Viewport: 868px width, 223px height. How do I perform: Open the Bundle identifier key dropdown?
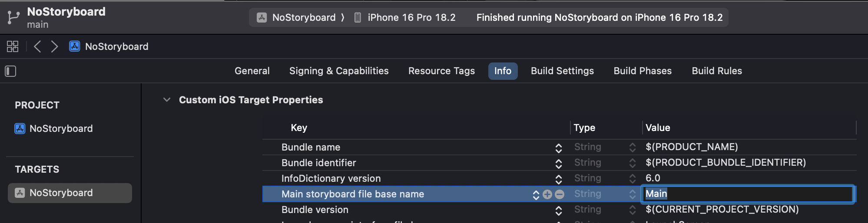point(559,164)
